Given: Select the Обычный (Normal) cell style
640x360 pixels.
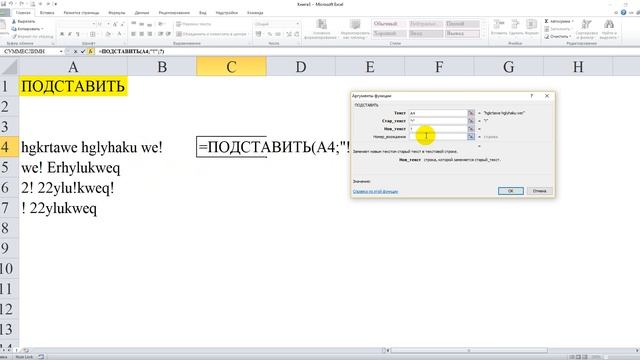Looking at the screenshot, I should (389, 24).
